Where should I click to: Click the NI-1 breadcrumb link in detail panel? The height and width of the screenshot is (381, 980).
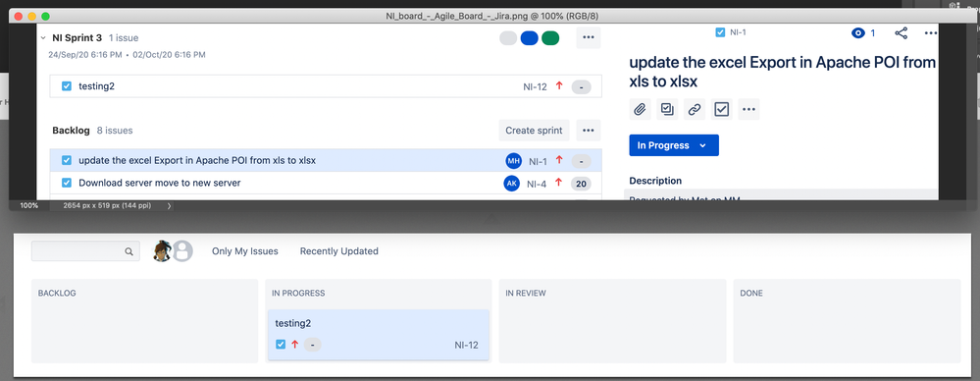738,32
